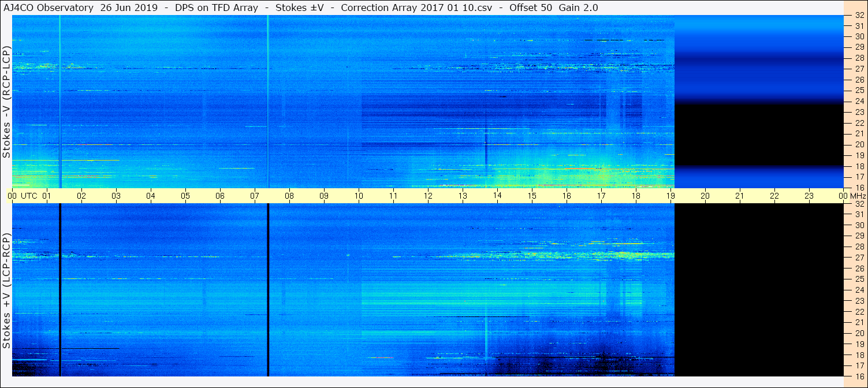Click the 07 UTC hour marker
This screenshot has width=868, height=388.
[x=255, y=196]
